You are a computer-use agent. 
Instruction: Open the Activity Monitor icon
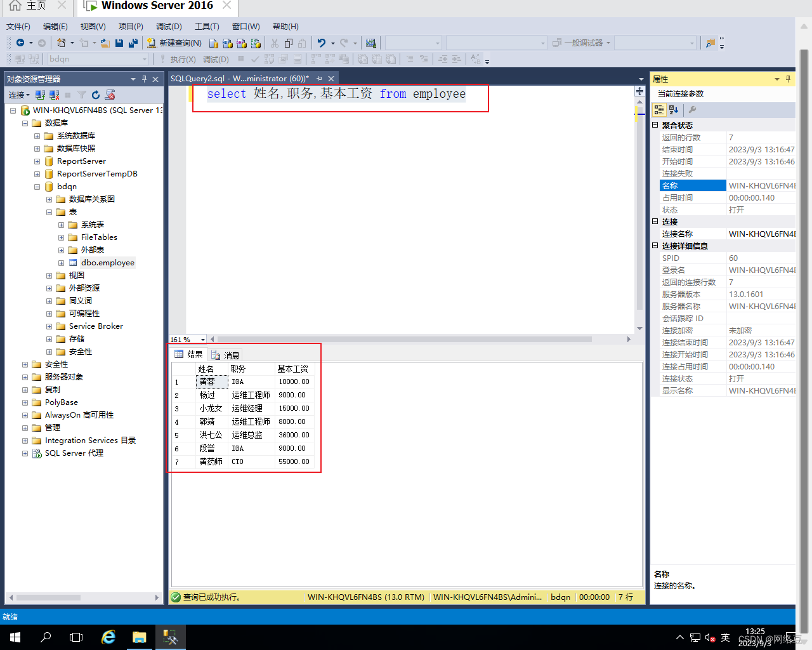(x=371, y=43)
